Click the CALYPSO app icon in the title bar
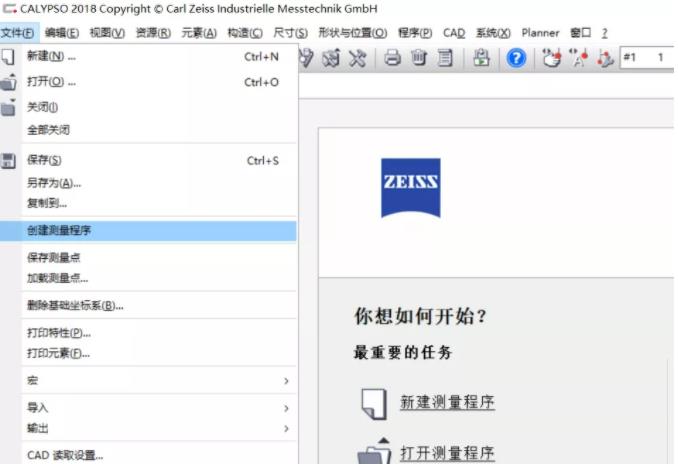This screenshot has width=678, height=464. tap(10, 8)
